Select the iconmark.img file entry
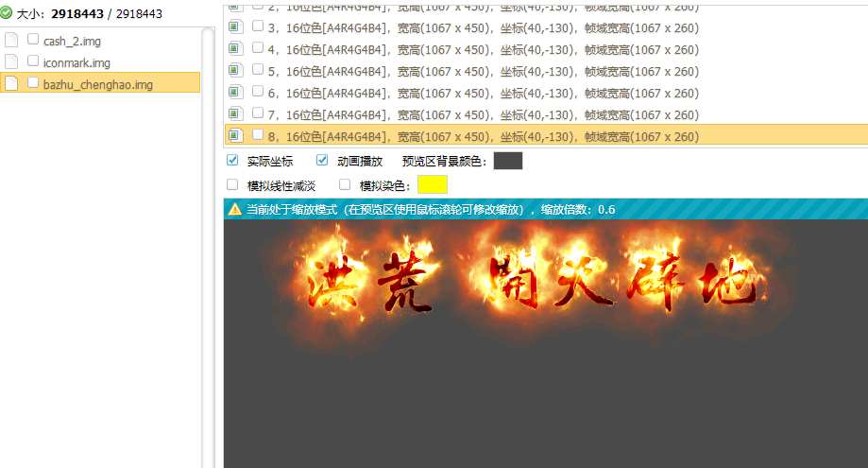The image size is (868, 468). point(77,62)
